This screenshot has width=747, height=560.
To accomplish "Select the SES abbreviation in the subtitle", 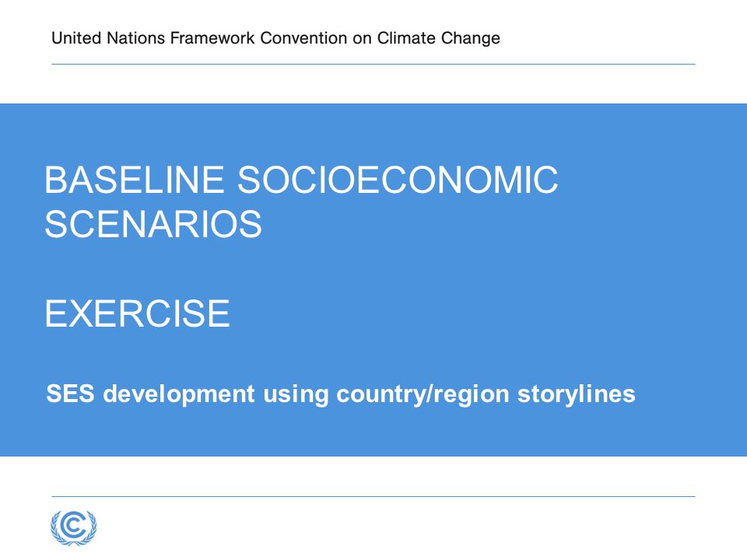I will [x=70, y=394].
